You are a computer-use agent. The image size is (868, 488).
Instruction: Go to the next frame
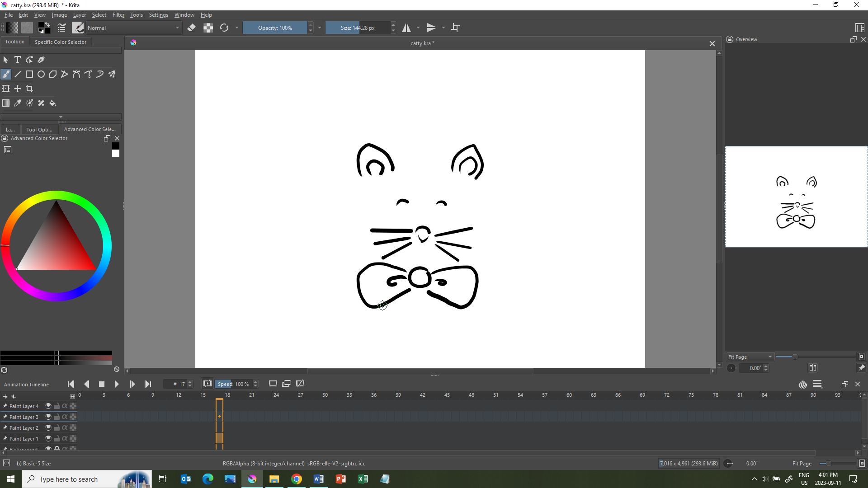[x=132, y=384]
